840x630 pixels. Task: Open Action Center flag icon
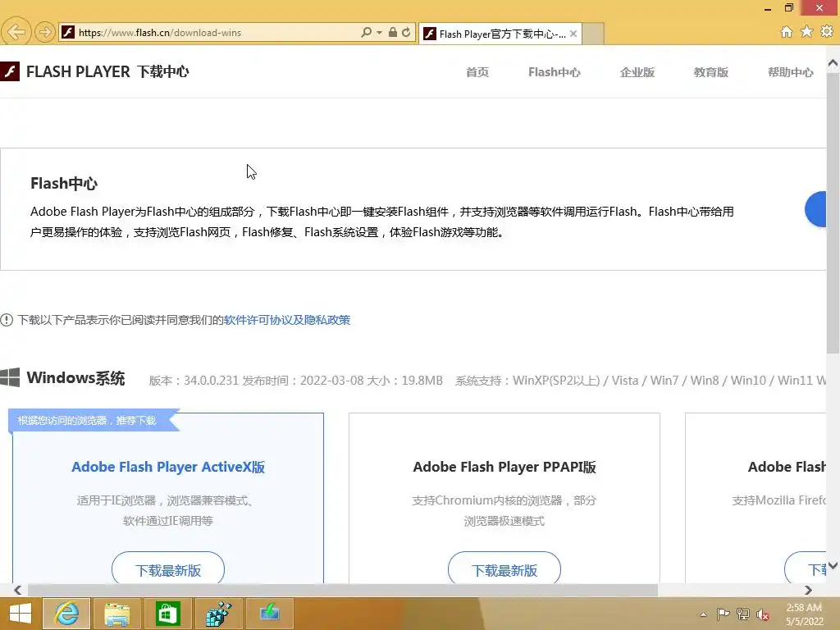pos(724,614)
